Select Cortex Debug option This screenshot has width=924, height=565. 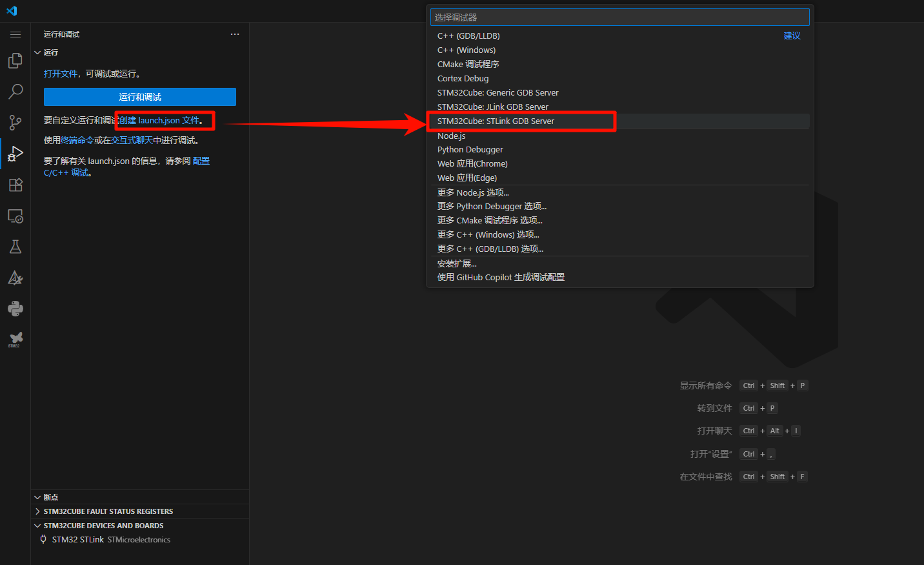[620, 78]
